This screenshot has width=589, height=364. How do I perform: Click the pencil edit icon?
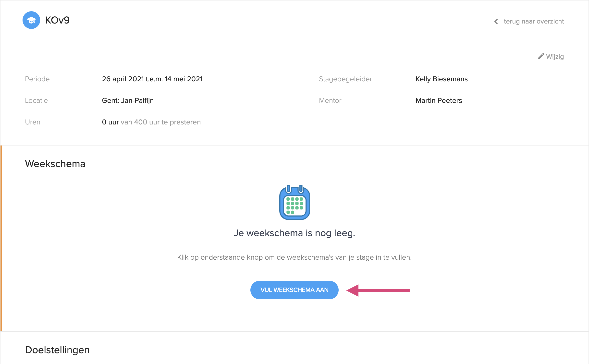point(541,56)
